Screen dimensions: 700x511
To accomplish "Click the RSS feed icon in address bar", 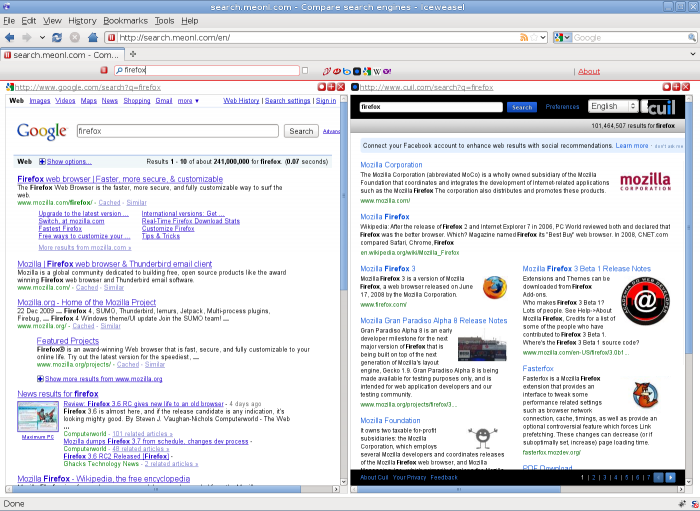I will click(524, 37).
